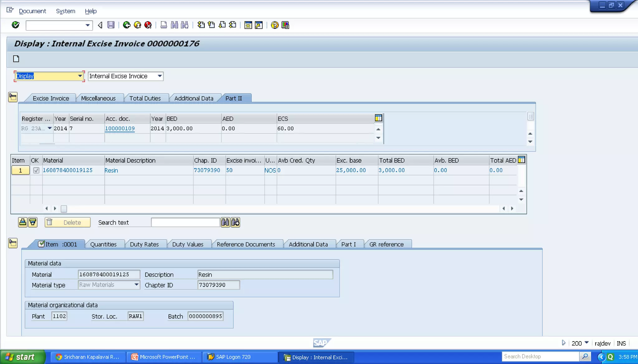Switch to Quantities tab
638x364 pixels.
pyautogui.click(x=103, y=244)
